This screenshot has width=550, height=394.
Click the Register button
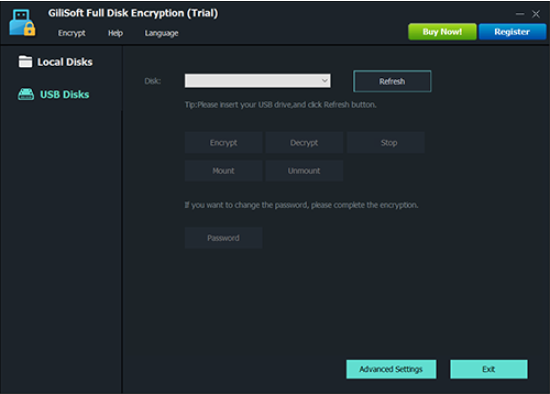pyautogui.click(x=512, y=32)
